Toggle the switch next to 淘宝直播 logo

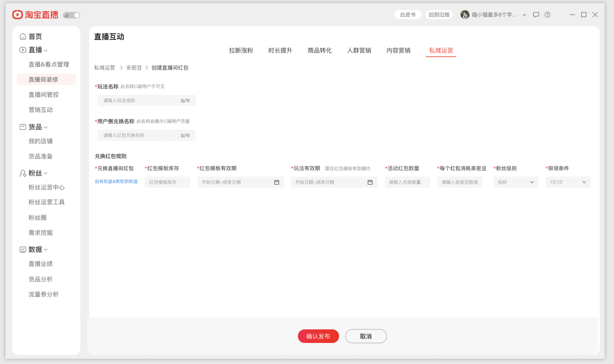pyautogui.click(x=71, y=15)
